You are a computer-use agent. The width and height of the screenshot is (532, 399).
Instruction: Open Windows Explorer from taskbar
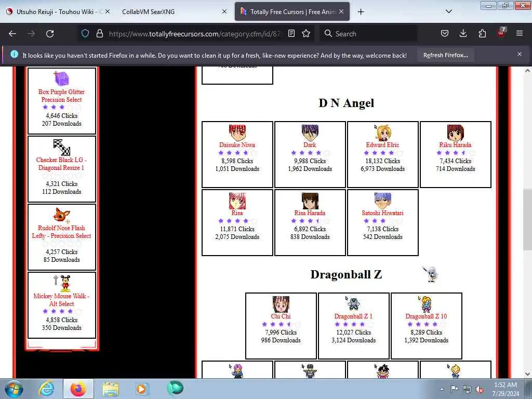tap(111, 389)
